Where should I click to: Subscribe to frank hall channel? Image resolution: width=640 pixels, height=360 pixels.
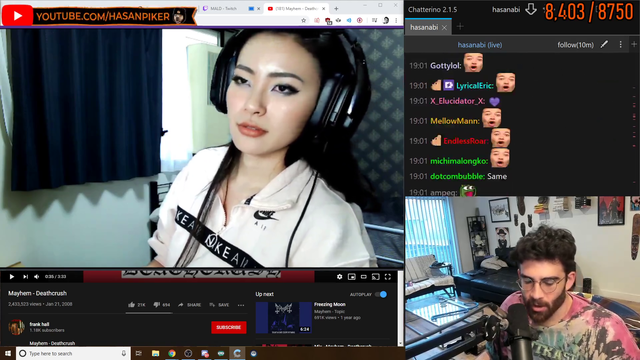tap(229, 327)
